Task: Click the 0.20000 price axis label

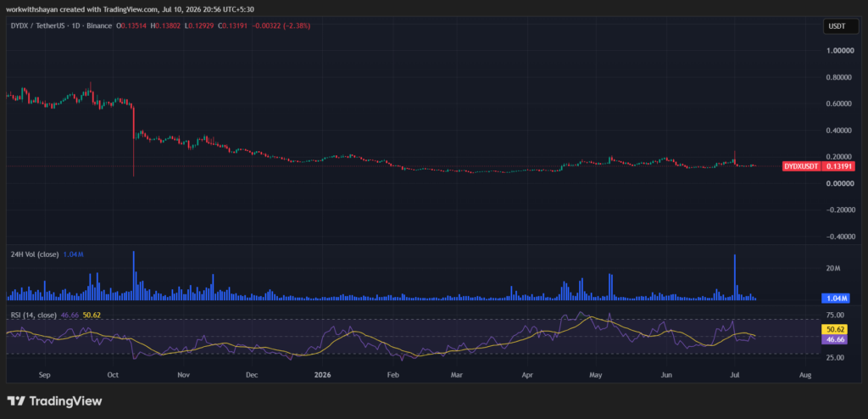Action: pyautogui.click(x=838, y=157)
